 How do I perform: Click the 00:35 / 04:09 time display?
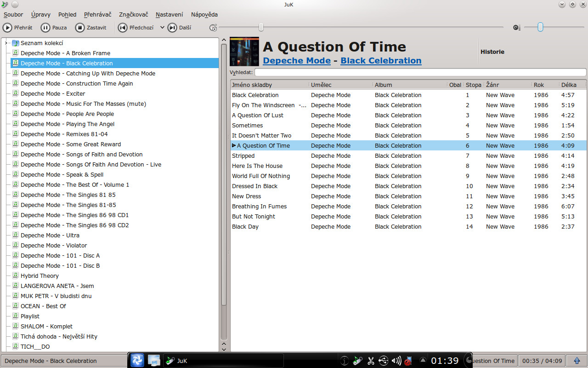point(542,361)
